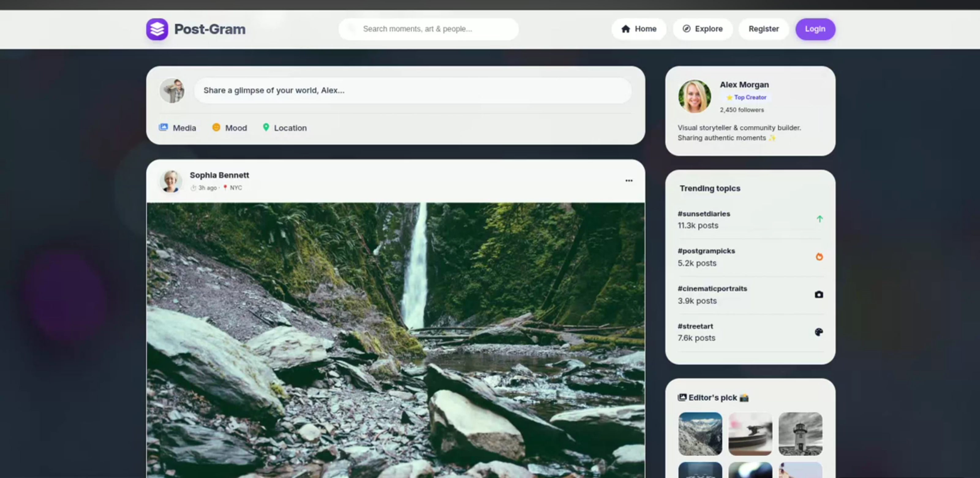Click '7.6k posts' under #streetart
The image size is (980, 478).
pyautogui.click(x=696, y=338)
